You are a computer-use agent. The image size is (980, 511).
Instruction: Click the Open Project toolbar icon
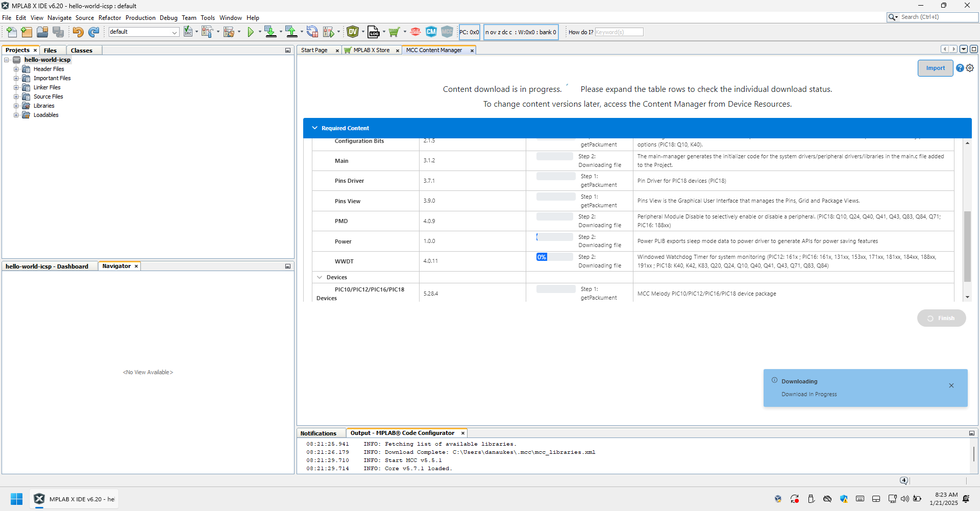[x=42, y=32]
